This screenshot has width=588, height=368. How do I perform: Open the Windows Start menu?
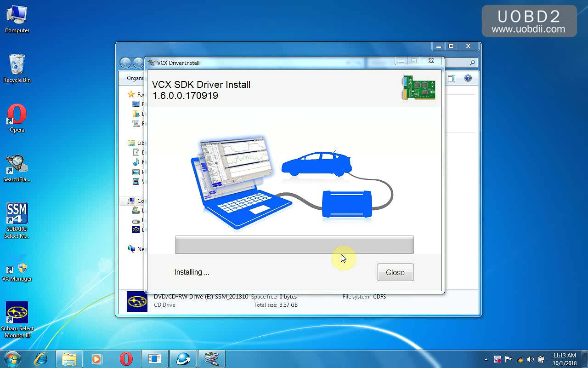coord(12,359)
